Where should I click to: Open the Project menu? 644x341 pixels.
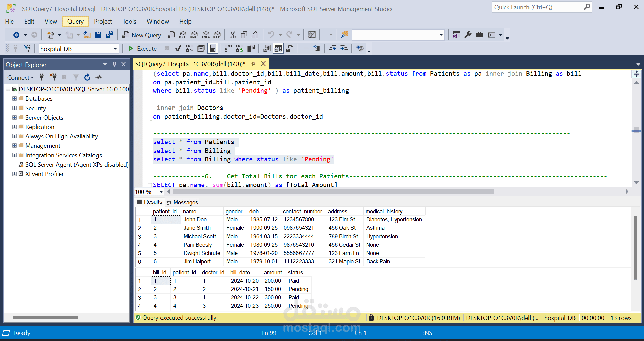pyautogui.click(x=103, y=22)
